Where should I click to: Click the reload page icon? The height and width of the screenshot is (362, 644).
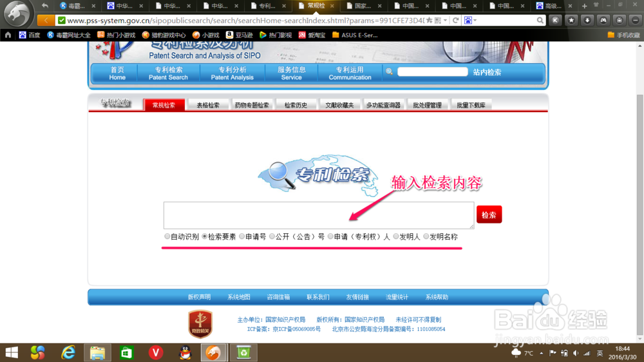[455, 20]
